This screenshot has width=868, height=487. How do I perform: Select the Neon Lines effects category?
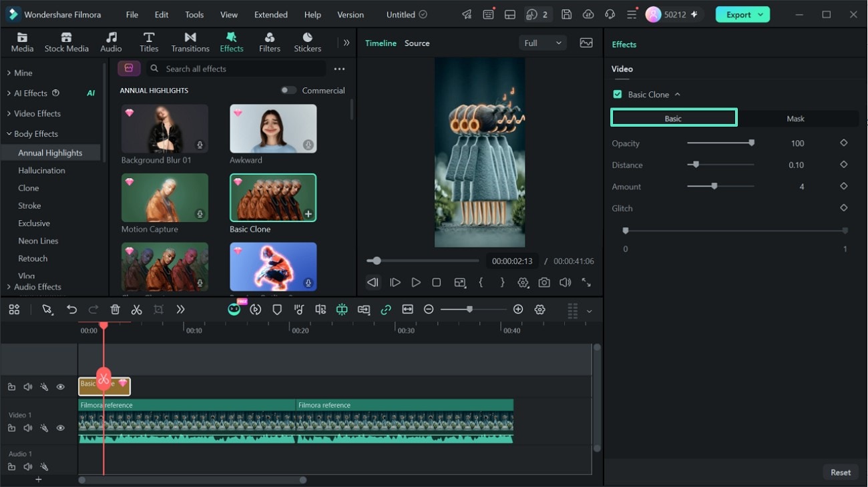[x=38, y=241]
